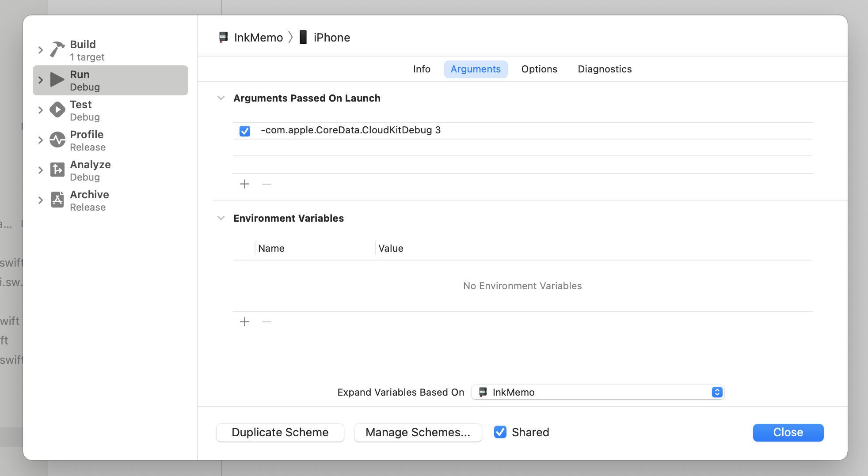
Task: Click the Run play icon
Action: click(x=57, y=79)
